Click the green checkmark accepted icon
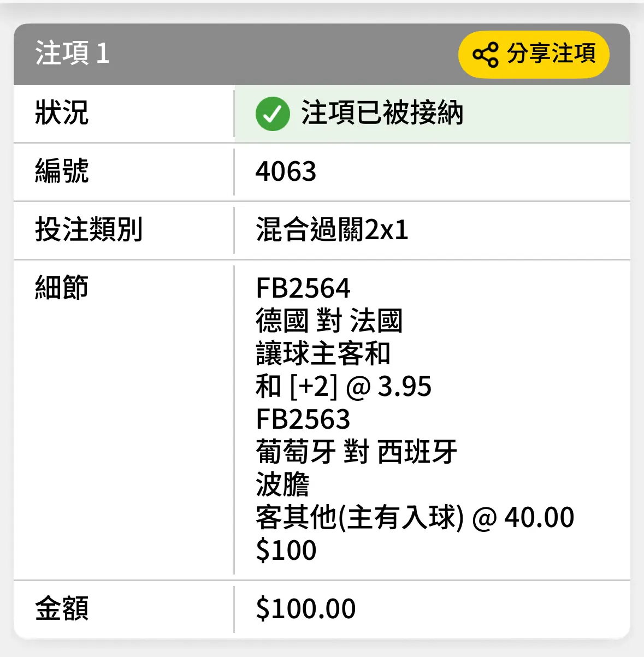This screenshot has height=657, width=644. [x=273, y=114]
